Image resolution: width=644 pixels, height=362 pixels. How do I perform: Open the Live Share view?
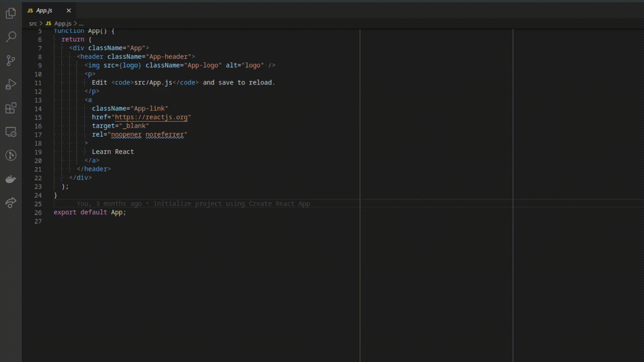(11, 203)
